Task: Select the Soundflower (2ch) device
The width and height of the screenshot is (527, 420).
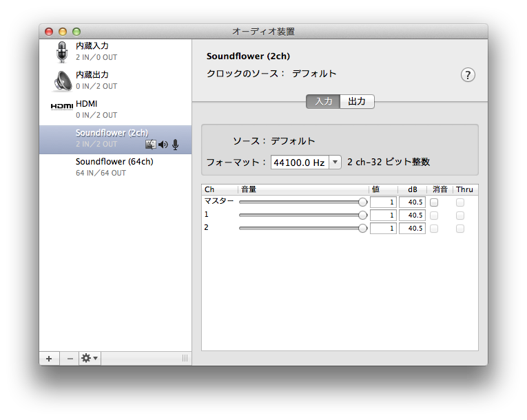Action: coord(115,140)
